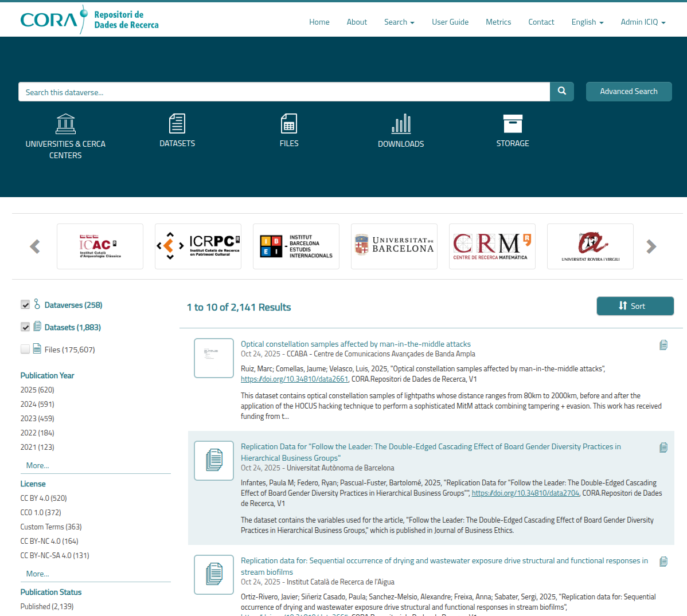Image resolution: width=687 pixels, height=616 pixels.
Task: Open the Downloads bar chart icon
Action: 401,124
